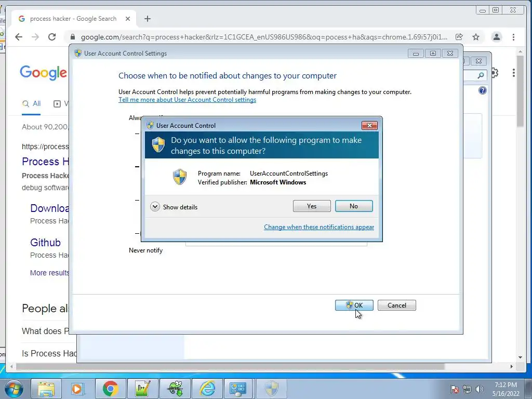Click the page vertical scrollbar down arrow
532x399 pixels.
coord(521,357)
